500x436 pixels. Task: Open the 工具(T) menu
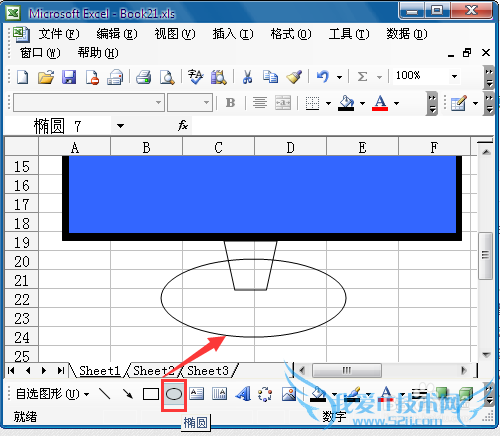349,34
